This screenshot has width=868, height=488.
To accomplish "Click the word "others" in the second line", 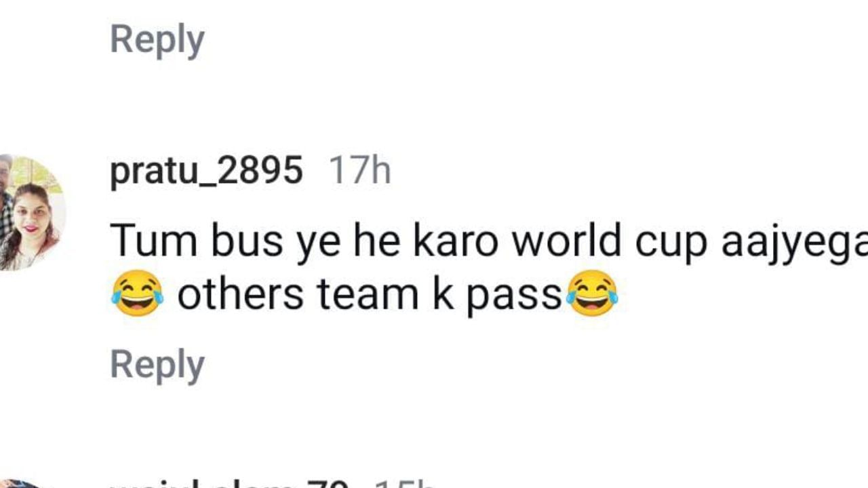I will (x=240, y=295).
